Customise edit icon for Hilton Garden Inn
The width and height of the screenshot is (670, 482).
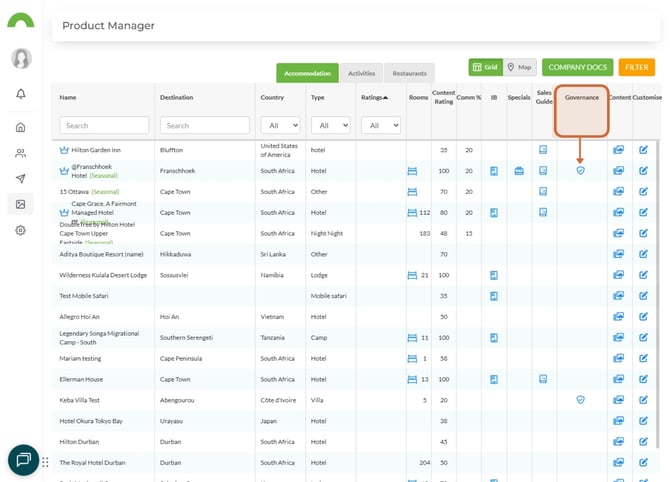point(643,150)
